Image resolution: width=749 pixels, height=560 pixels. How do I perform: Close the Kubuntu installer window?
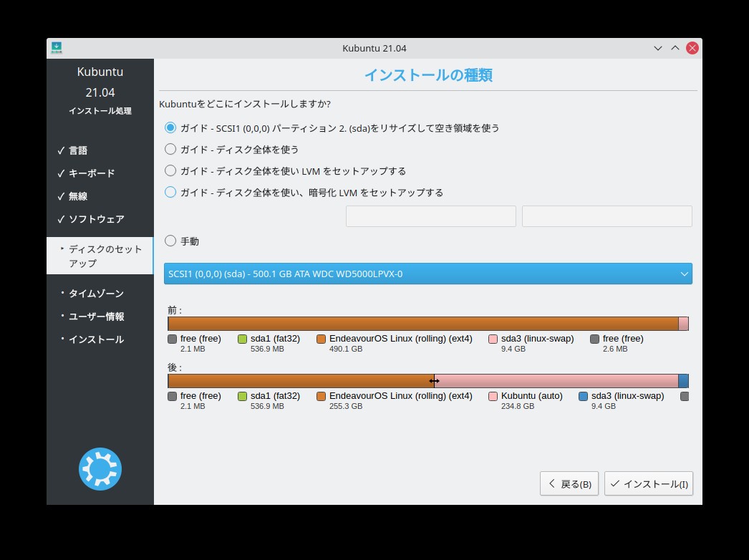pos(692,48)
